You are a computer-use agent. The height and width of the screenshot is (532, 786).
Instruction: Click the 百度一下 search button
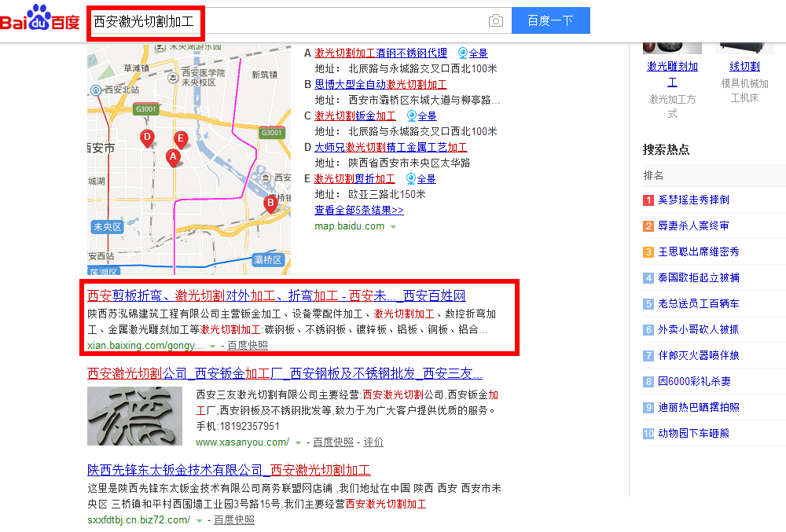550,20
